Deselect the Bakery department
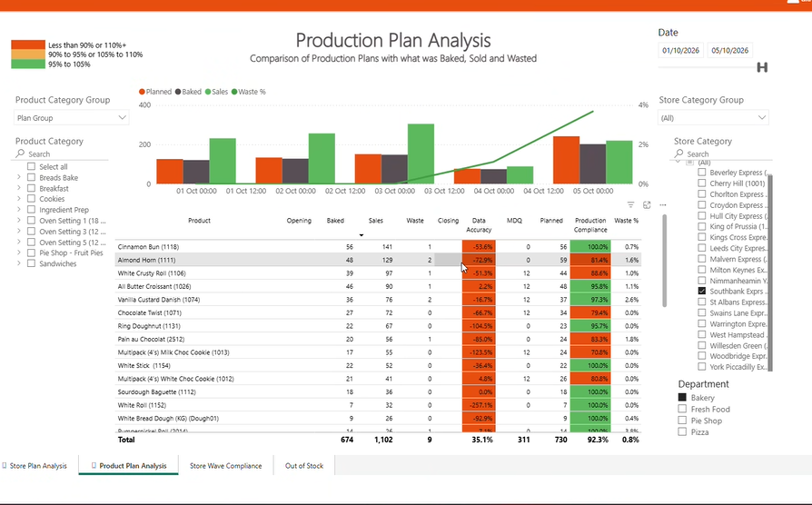This screenshot has width=812, height=505. point(682,397)
